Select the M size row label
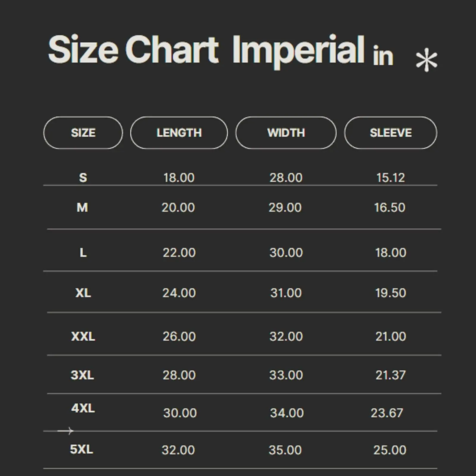 click(82, 207)
